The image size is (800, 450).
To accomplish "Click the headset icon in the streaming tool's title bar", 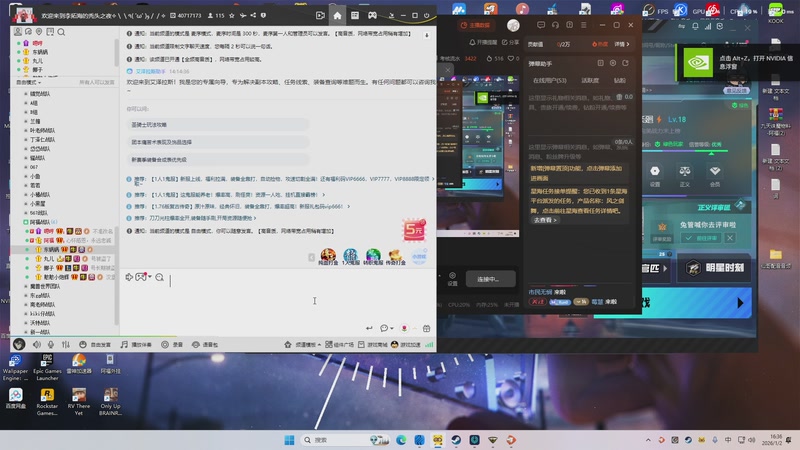I will pos(555,24).
